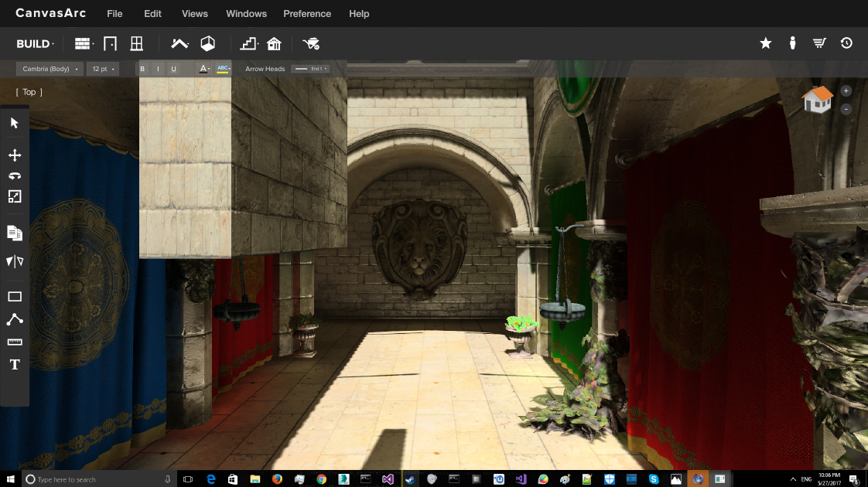Open the Preference menu
This screenshot has height=487, width=868.
click(x=307, y=14)
